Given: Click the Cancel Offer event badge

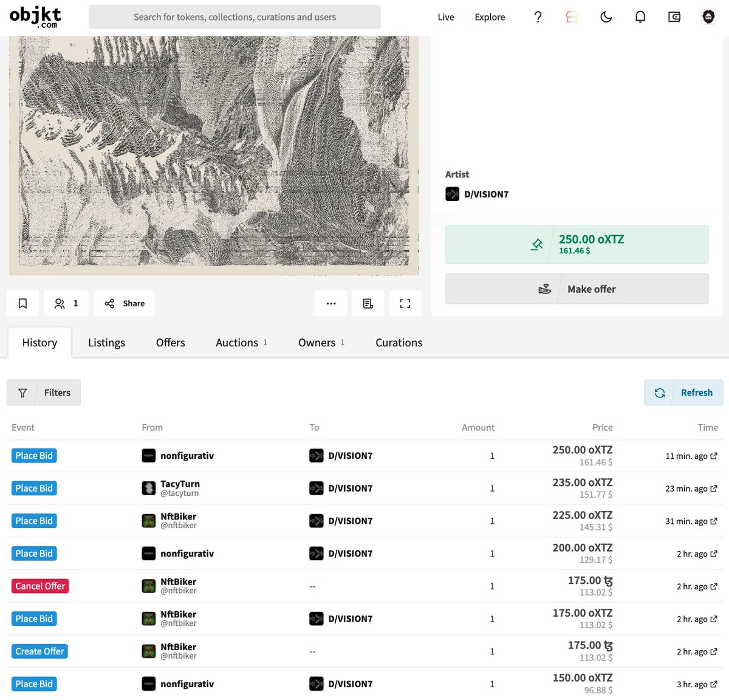Looking at the screenshot, I should (40, 586).
